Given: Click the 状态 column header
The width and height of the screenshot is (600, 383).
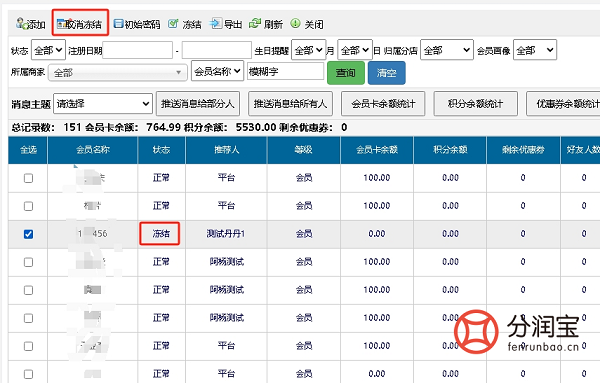Looking at the screenshot, I should coord(161,150).
